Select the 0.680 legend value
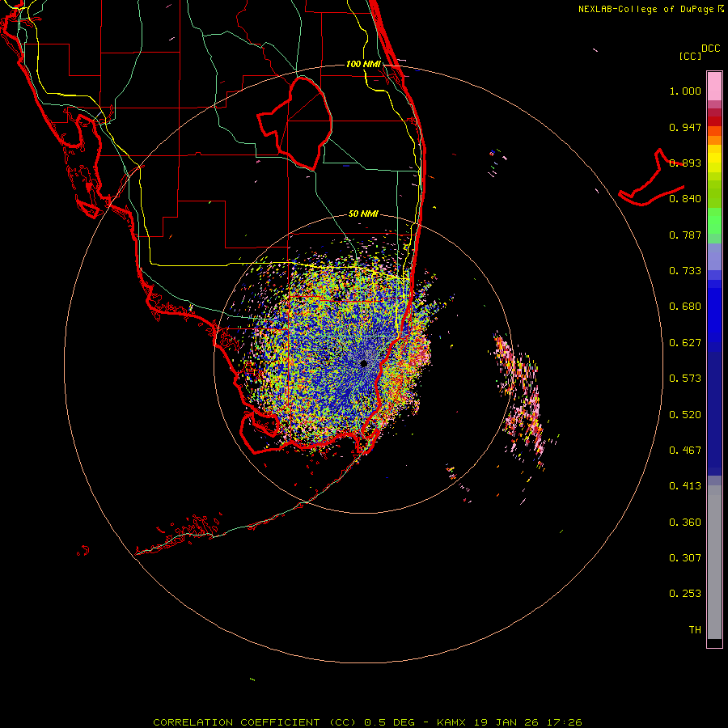The width and height of the screenshot is (728, 728). click(x=685, y=307)
